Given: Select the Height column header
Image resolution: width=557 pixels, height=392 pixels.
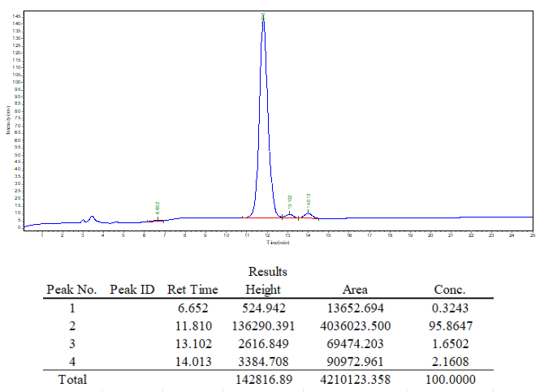Looking at the screenshot, I should coord(263,290).
